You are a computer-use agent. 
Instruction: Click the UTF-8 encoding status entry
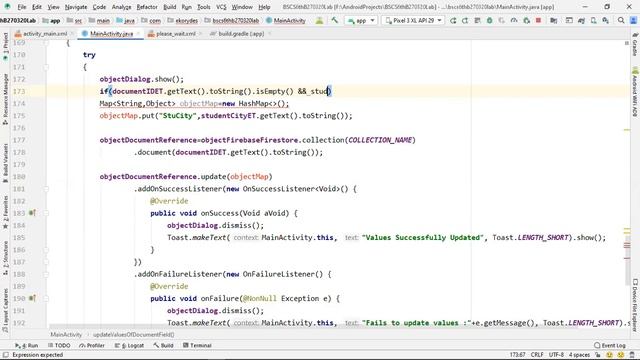556,355
